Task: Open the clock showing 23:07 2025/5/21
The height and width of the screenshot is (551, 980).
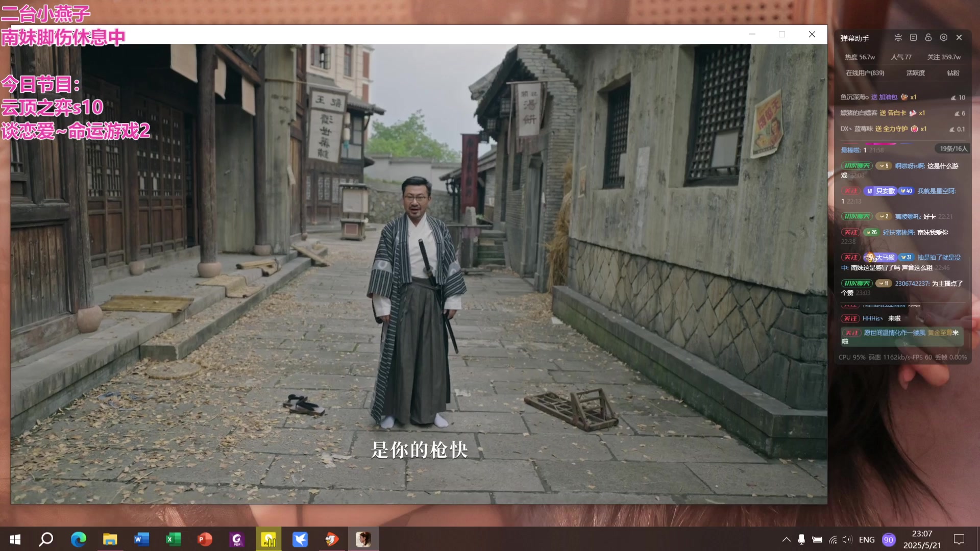Action: pos(922,539)
